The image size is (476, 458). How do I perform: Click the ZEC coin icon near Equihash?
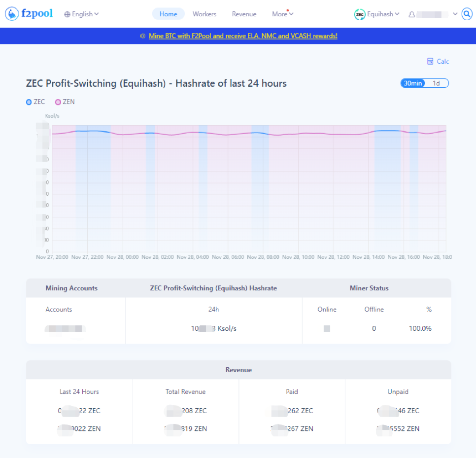click(x=360, y=14)
